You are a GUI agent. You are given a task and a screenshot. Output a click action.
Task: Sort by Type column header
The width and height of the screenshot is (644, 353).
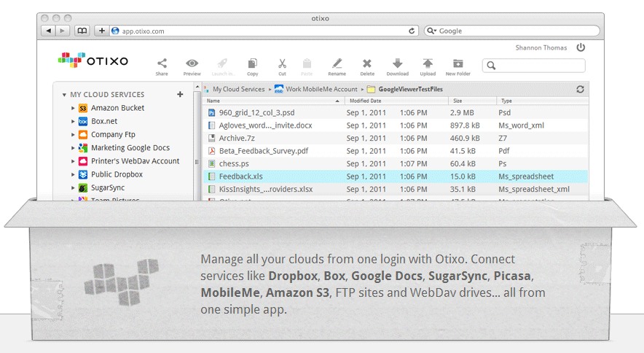542,101
